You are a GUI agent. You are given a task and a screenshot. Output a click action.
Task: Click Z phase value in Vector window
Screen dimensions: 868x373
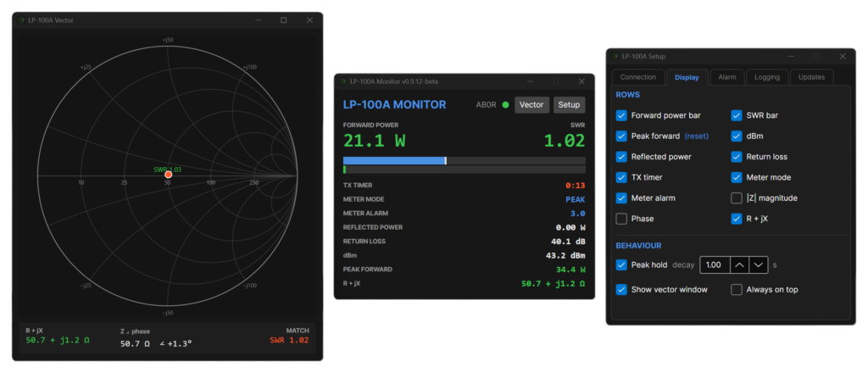156,343
